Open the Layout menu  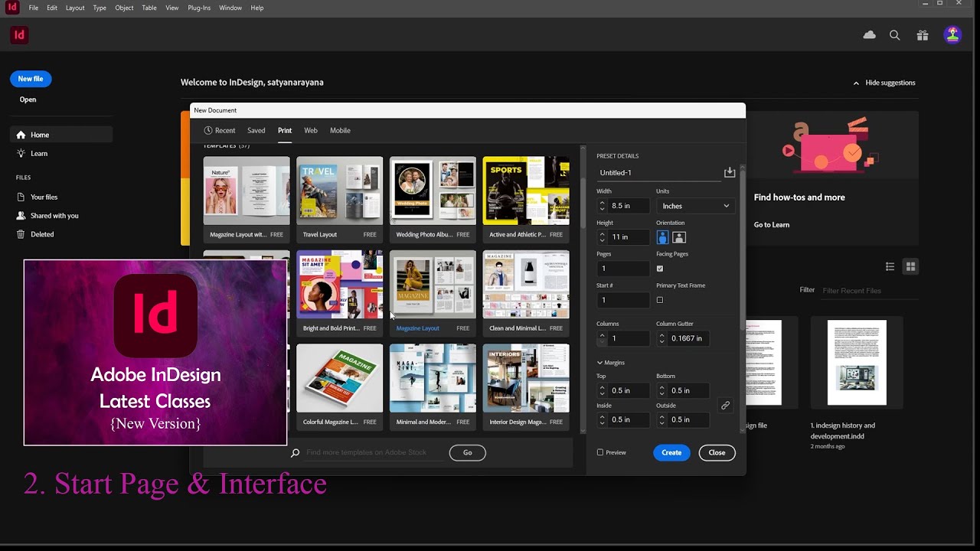(75, 8)
